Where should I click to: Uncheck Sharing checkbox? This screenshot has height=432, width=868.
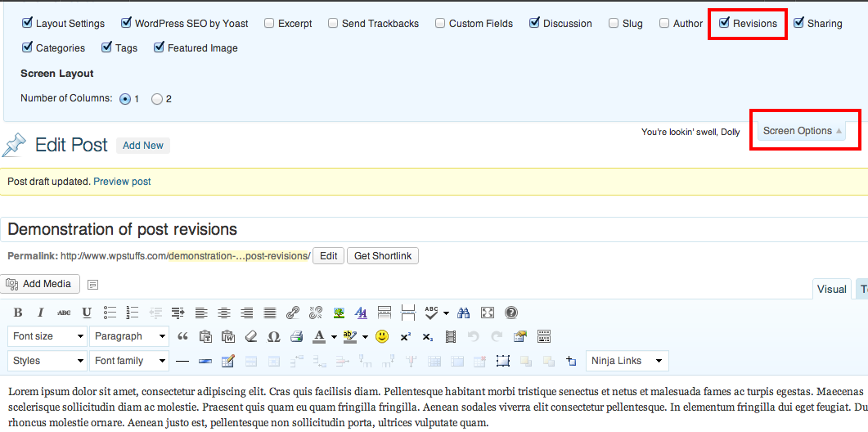798,23
